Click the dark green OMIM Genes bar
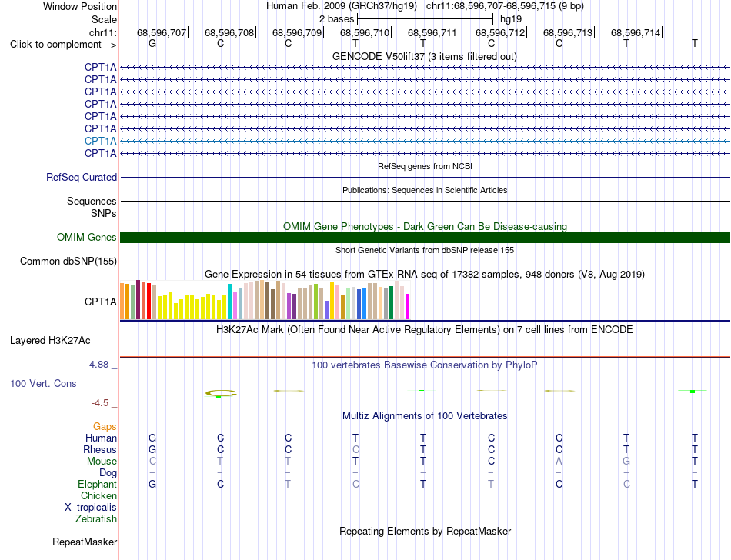Image resolution: width=731 pixels, height=560 pixels. tap(425, 237)
